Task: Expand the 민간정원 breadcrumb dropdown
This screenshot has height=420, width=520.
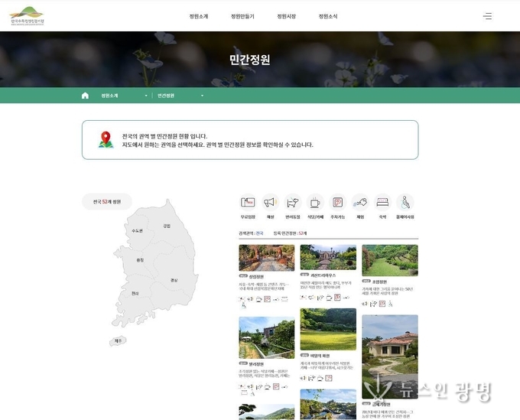Action: (x=180, y=96)
